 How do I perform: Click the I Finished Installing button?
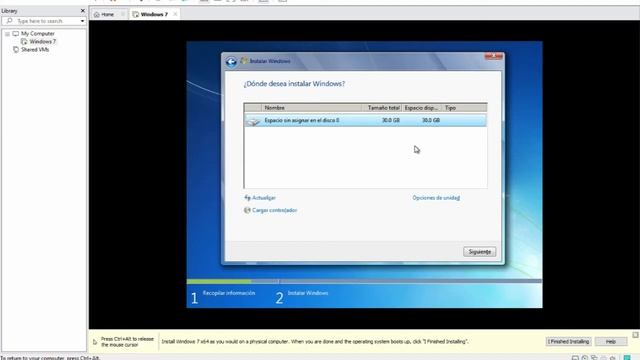coord(568,342)
